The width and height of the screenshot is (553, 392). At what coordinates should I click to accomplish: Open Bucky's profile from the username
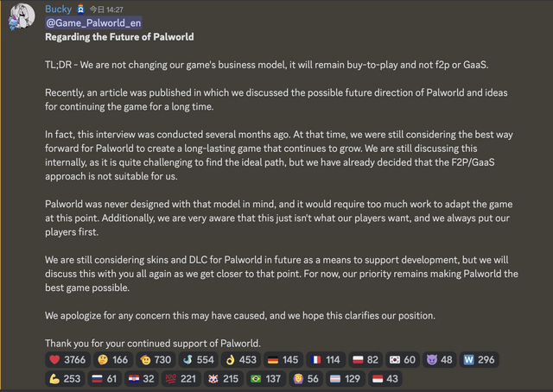coord(58,9)
